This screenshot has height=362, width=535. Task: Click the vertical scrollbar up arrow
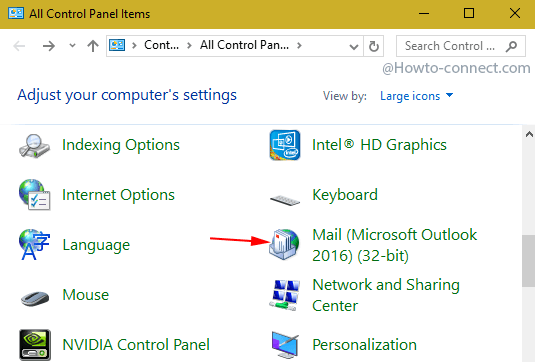coord(529,134)
